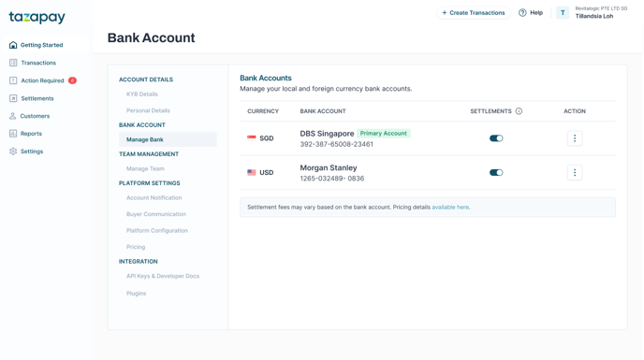Click the Help question mark icon

pyautogui.click(x=522, y=13)
